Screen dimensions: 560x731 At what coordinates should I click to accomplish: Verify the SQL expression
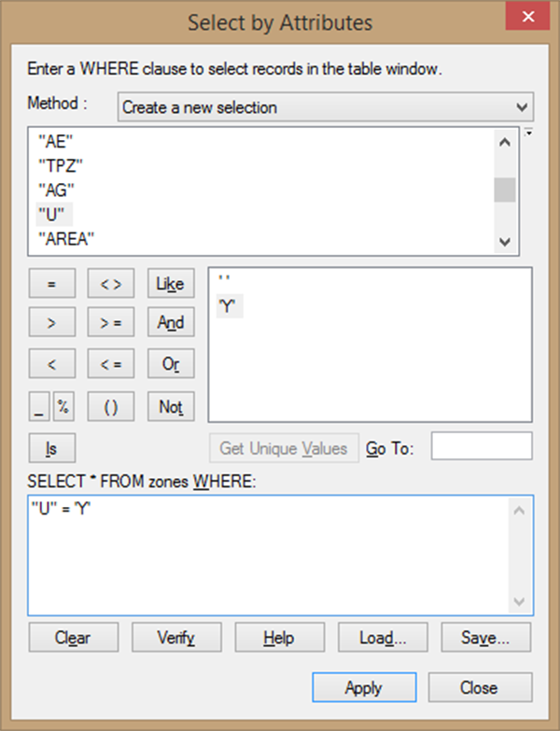click(x=176, y=638)
